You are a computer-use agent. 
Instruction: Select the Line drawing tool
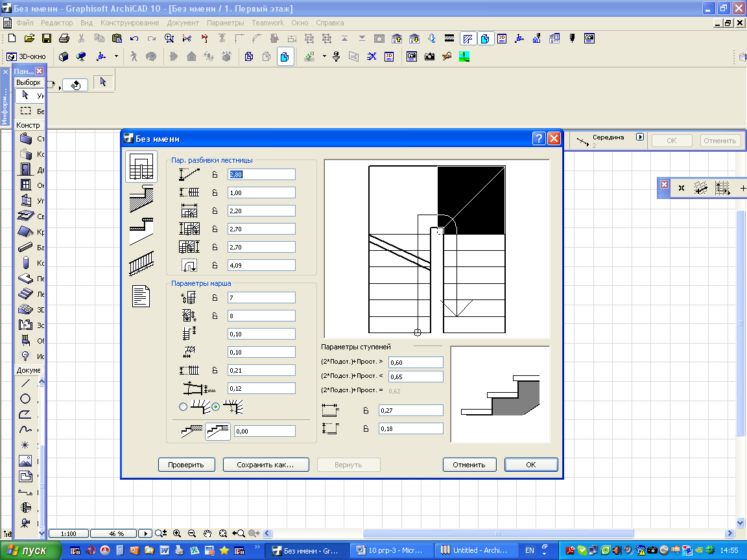coord(26,383)
